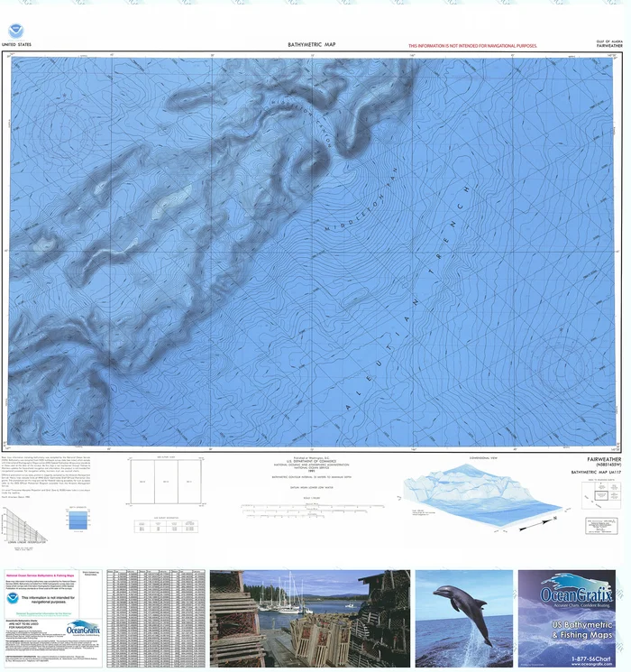Click the red 'NOT INTENDED FOR NAVIGATIONAL PURPOSES' notice

472,46
